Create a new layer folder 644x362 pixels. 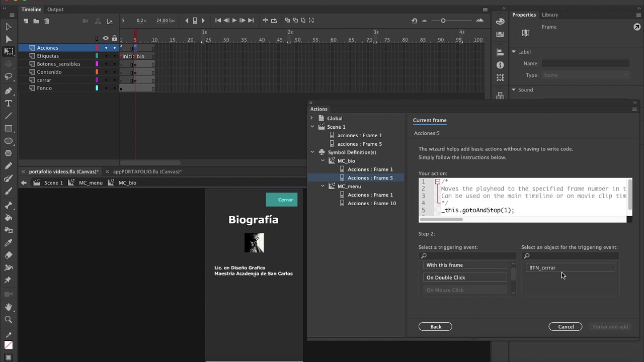[36, 21]
